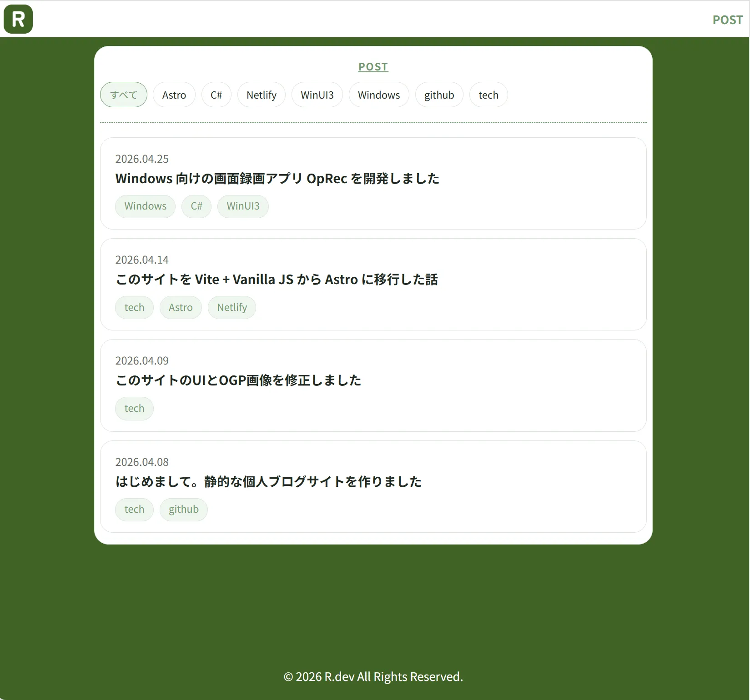Click the date 2026.04.14
The height and width of the screenshot is (700, 750).
point(142,260)
